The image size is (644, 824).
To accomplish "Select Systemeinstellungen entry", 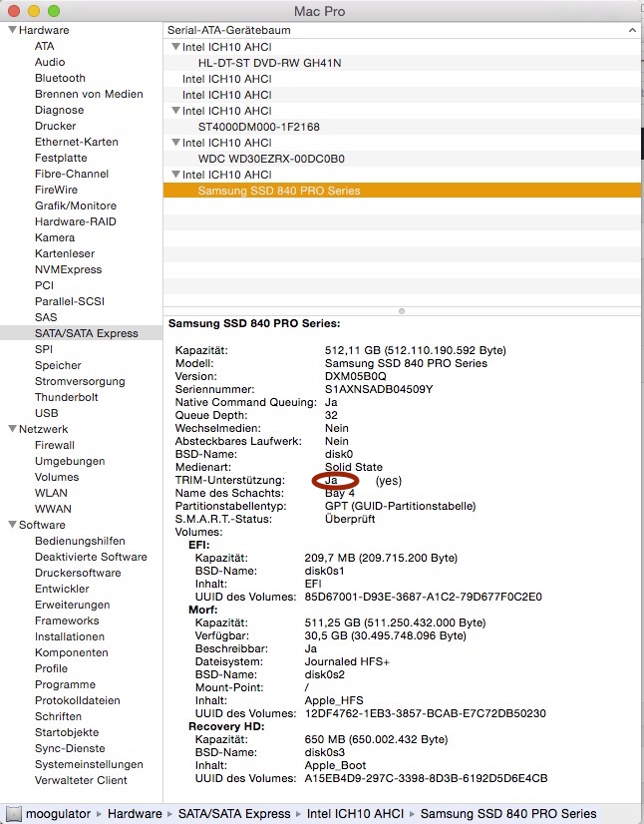I will [x=89, y=764].
